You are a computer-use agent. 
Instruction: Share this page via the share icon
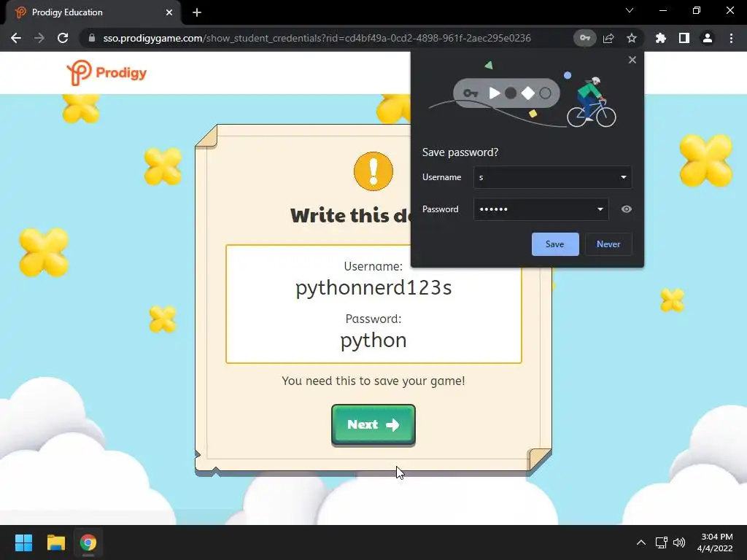(608, 38)
